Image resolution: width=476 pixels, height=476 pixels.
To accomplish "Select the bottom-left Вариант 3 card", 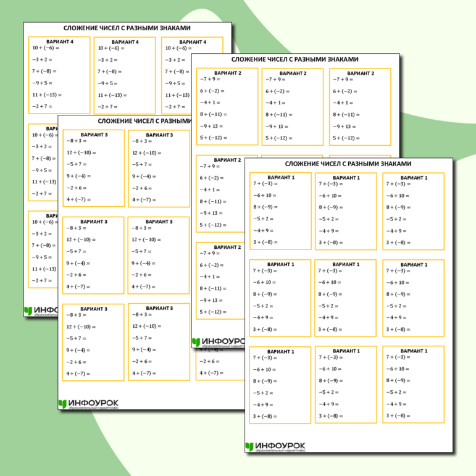I will coord(93,341).
